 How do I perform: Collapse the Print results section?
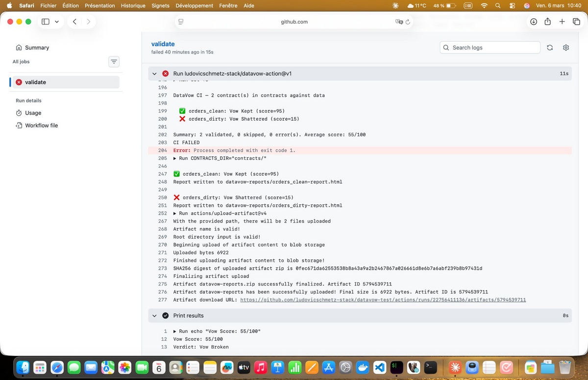pos(154,315)
